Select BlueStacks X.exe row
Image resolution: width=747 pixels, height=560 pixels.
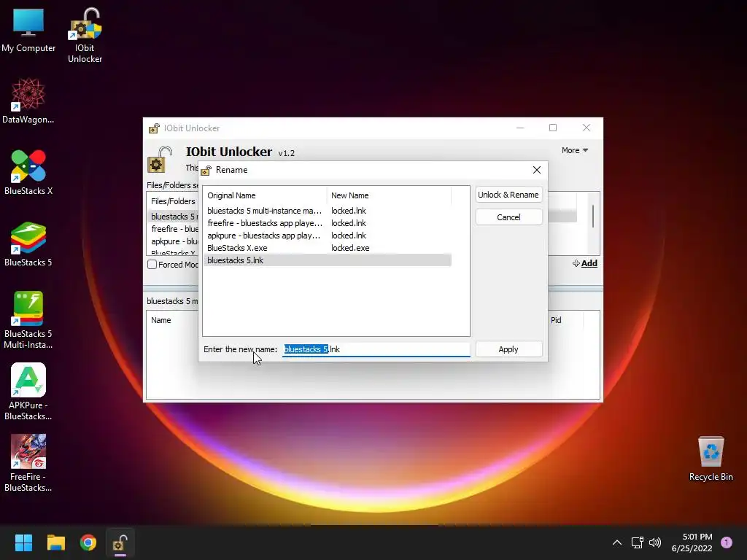[328, 248]
